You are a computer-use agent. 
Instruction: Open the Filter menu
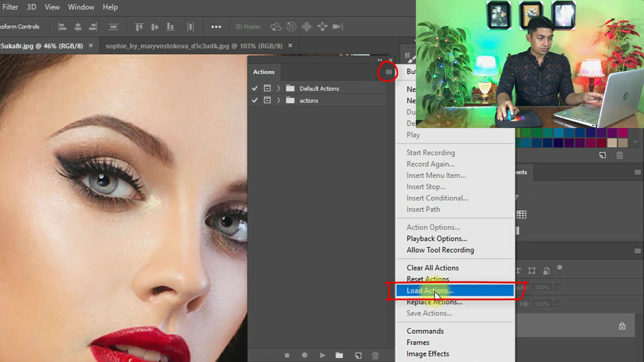(10, 7)
